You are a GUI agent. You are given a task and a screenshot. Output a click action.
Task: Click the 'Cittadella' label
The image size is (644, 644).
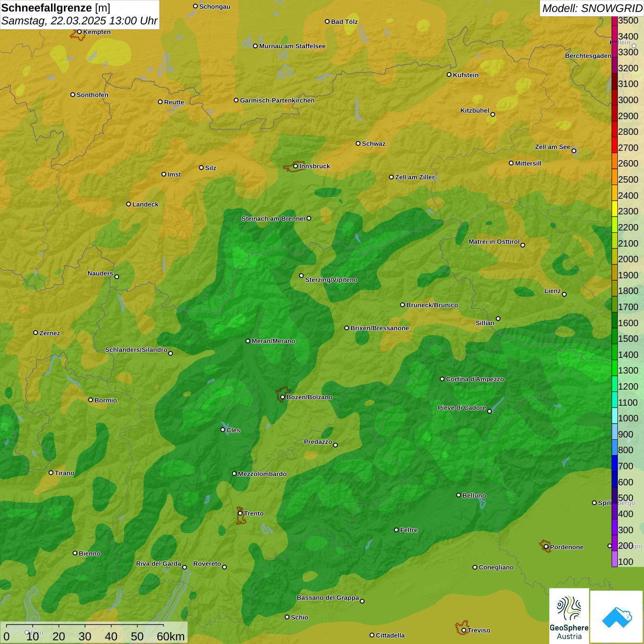(x=390, y=635)
